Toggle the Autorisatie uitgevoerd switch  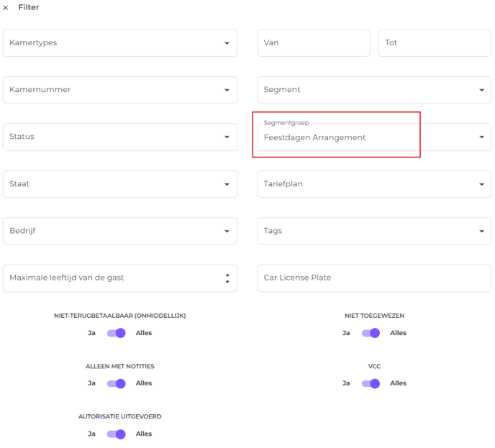point(116,434)
